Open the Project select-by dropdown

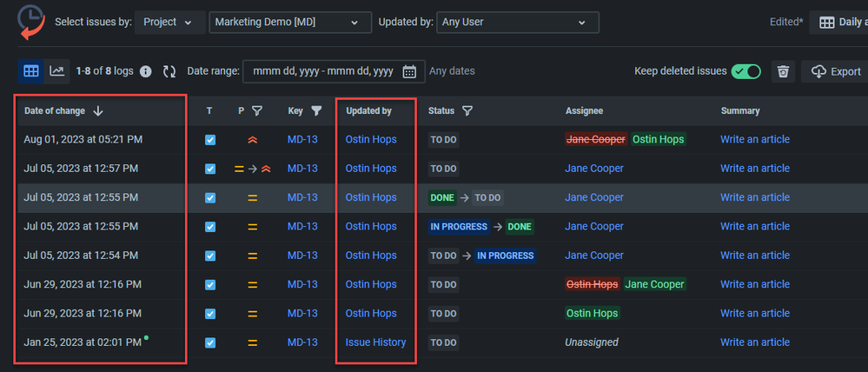(x=169, y=22)
